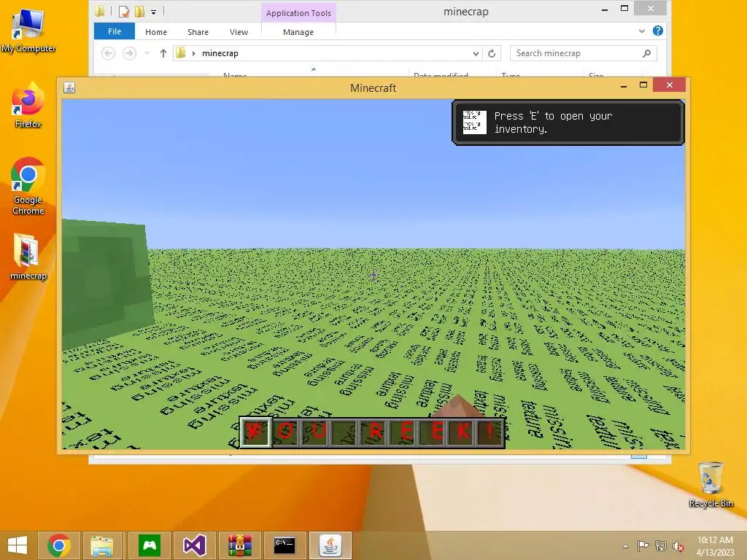Click the Java taskbar button
Image resolution: width=747 pixels, height=560 pixels.
point(330,545)
